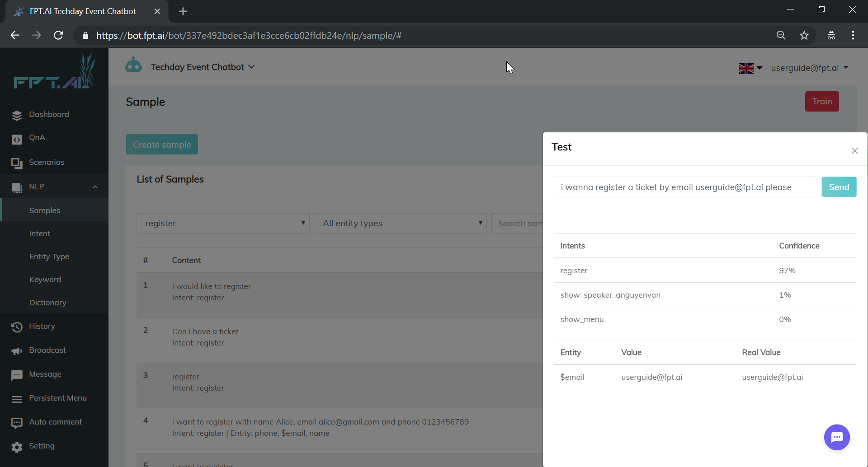Click the QnA sidebar icon
868x467 pixels.
(17, 140)
